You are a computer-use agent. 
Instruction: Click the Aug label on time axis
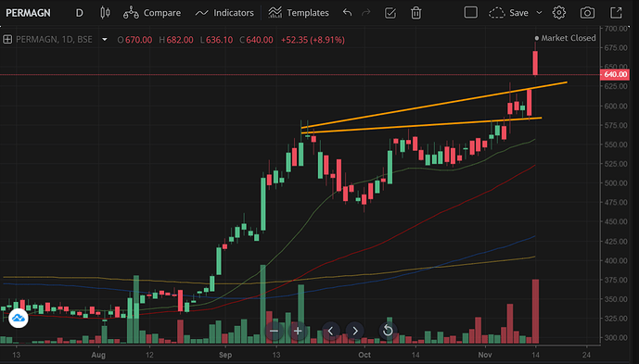[98, 355]
